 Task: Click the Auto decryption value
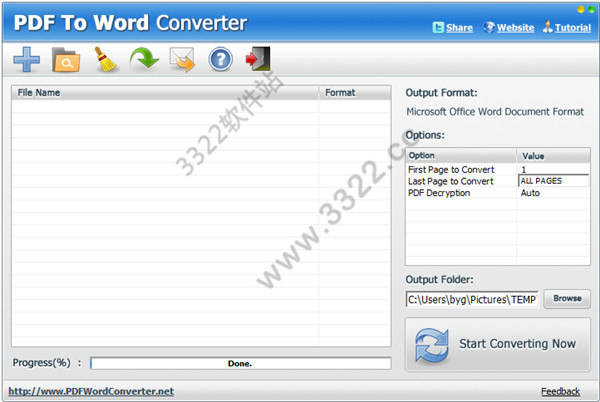click(530, 193)
